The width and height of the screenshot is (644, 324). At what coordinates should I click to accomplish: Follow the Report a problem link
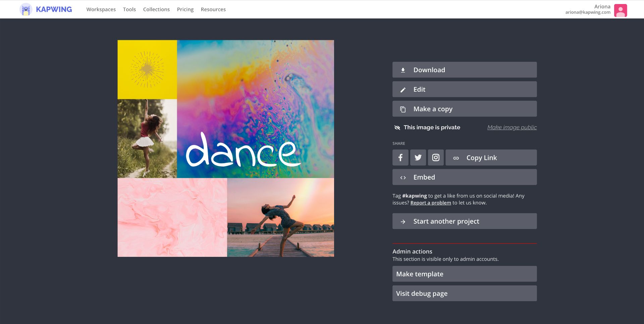click(x=430, y=203)
